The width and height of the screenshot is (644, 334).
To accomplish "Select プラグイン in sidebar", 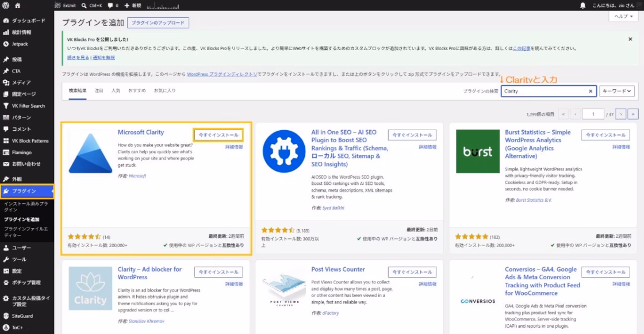I will click(26, 191).
